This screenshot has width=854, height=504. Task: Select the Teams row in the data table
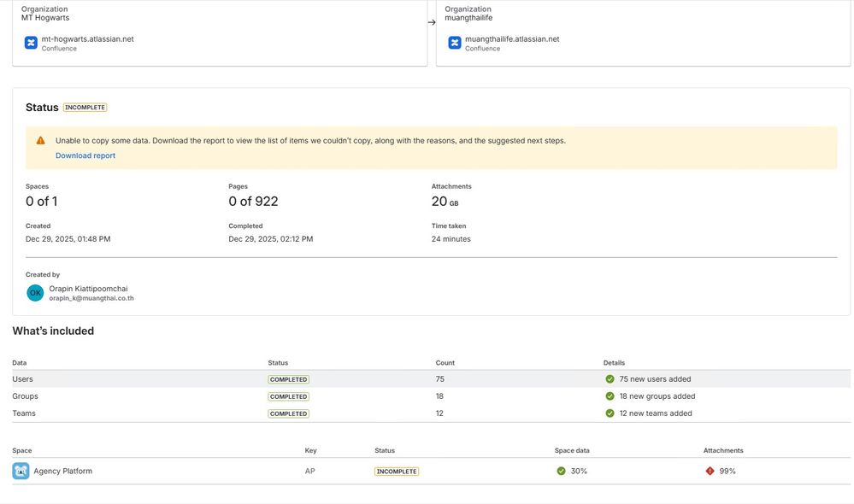coord(24,413)
